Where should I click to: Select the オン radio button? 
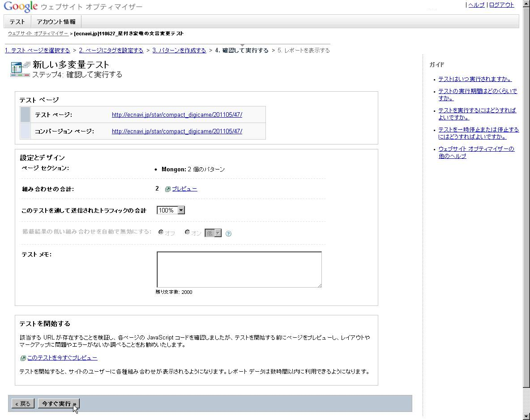pos(188,233)
